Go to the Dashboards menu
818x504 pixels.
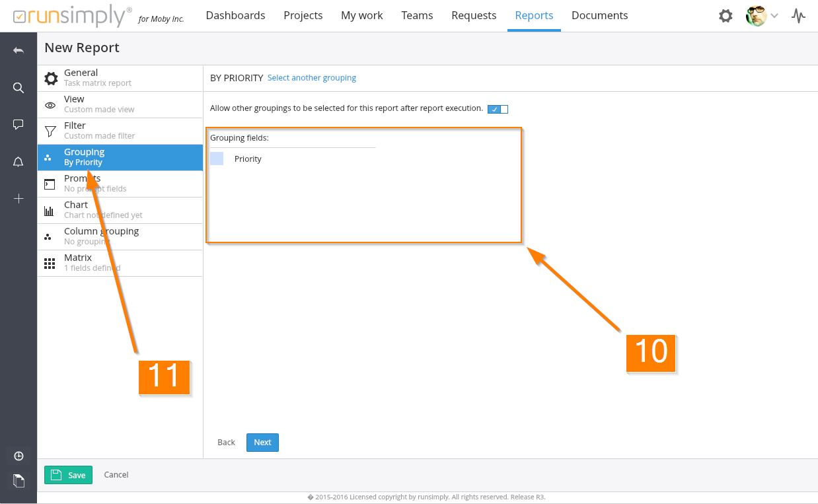tap(235, 15)
